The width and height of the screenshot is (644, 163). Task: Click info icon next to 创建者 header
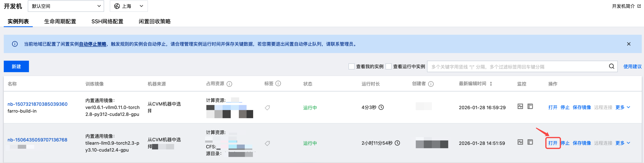pos(431,84)
